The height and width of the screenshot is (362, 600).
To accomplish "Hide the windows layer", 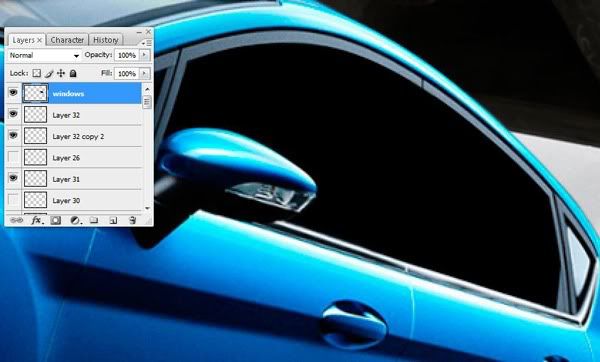I will click(x=13, y=93).
